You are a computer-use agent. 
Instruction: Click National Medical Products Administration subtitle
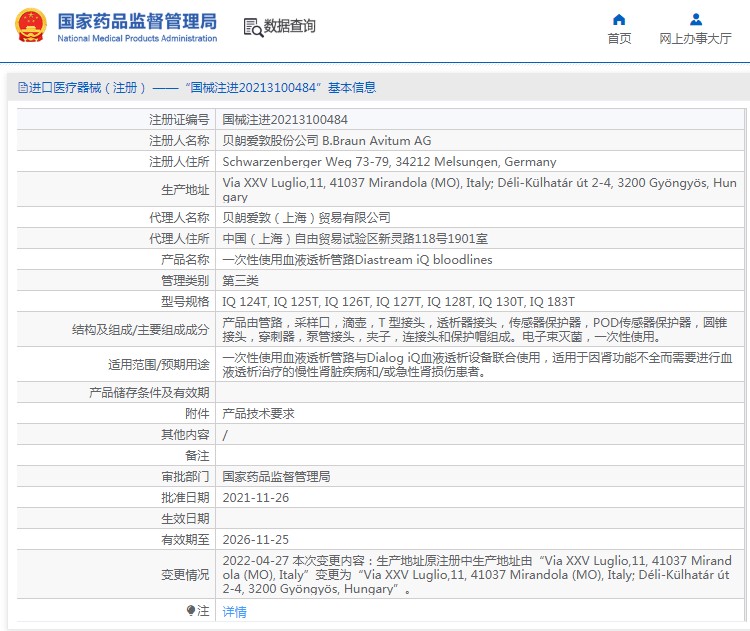(x=137, y=38)
